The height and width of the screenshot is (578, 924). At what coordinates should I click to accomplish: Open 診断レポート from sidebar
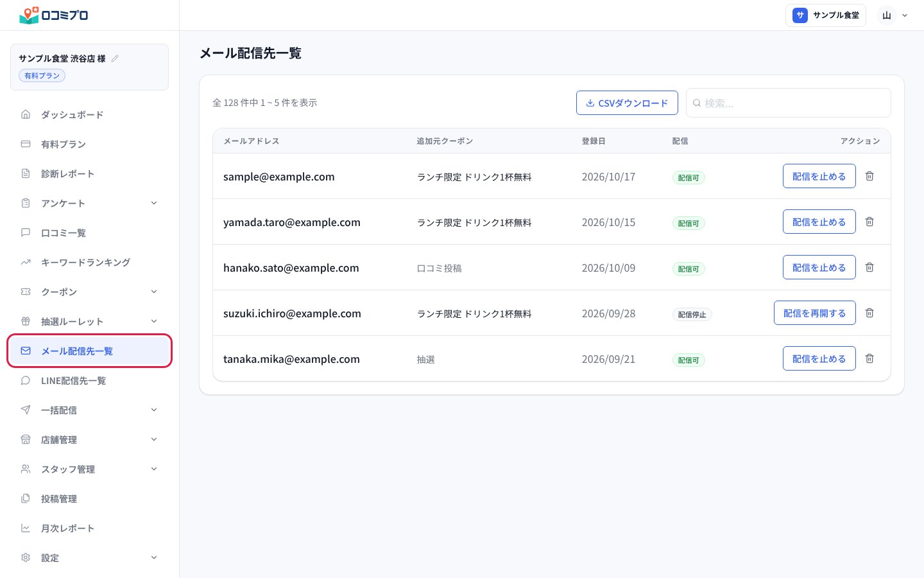[90, 173]
